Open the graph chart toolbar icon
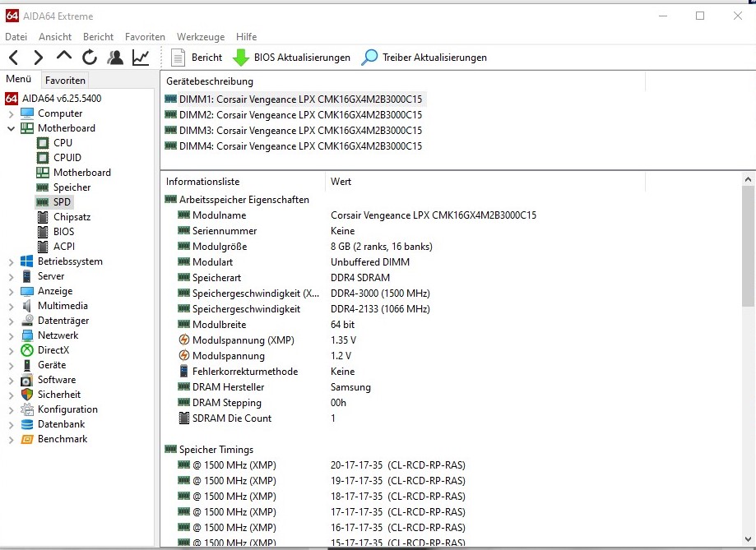Viewport: 756px width, 550px height. click(x=141, y=58)
